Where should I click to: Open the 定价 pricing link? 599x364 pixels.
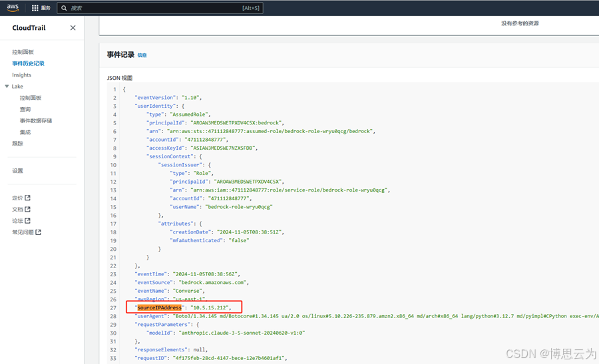pyautogui.click(x=17, y=198)
